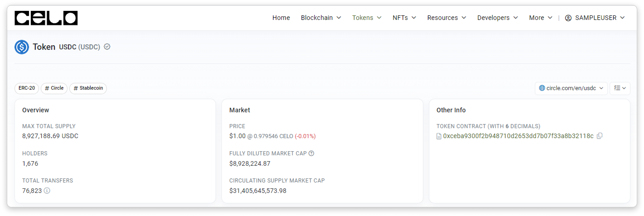
Task: Expand the circle.com/en/usdc website dropdown
Action: (x=571, y=88)
